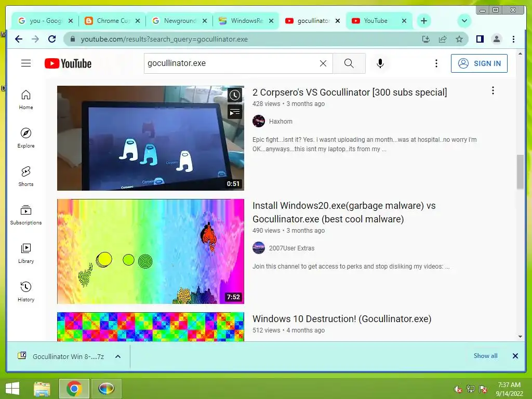Expand options for Gocullinator Win 8 download
The image size is (532, 399).
click(118, 356)
